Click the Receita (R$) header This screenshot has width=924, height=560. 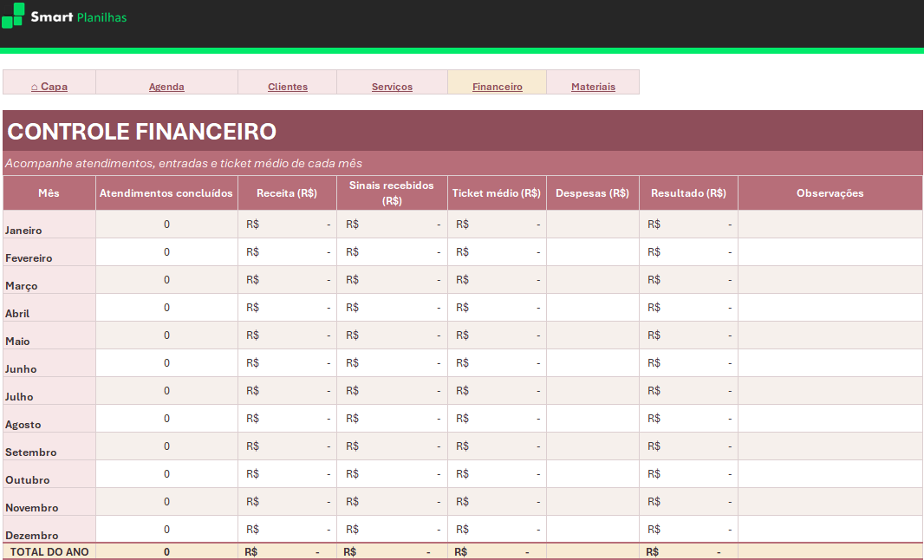point(287,192)
